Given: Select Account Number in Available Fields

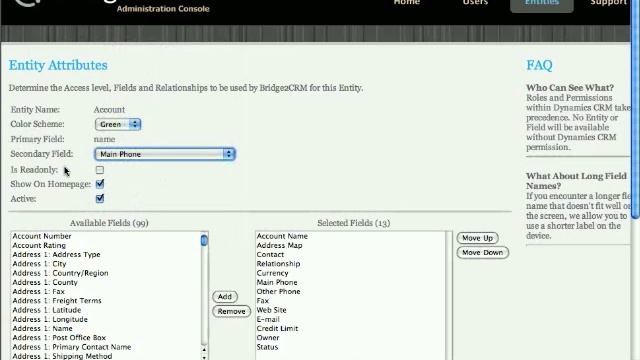Looking at the screenshot, I should point(106,236).
